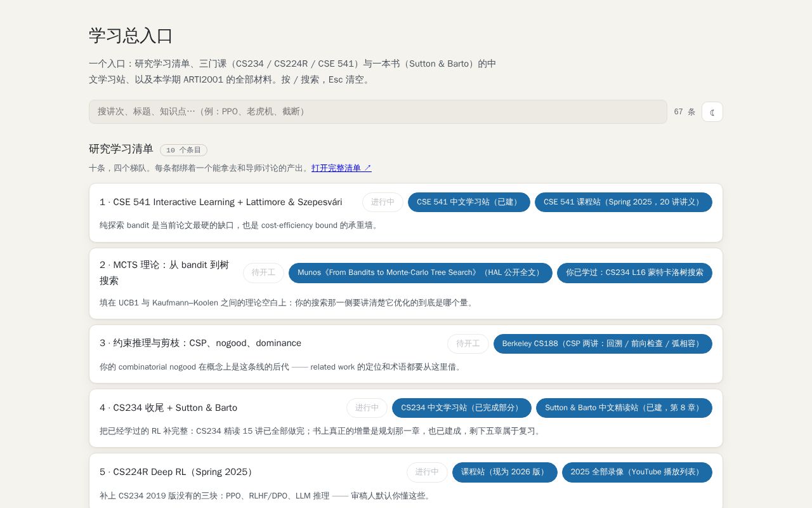This screenshot has height=508, width=812.
Task: Click 进行中 badge on CS224R Deep RL card
Action: coord(427,472)
